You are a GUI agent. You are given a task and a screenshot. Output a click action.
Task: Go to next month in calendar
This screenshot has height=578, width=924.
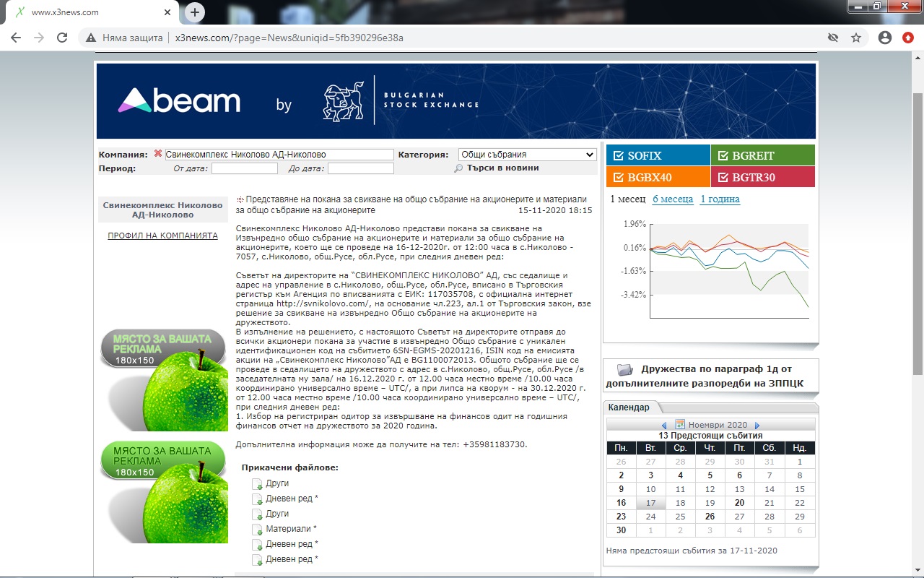click(x=757, y=426)
